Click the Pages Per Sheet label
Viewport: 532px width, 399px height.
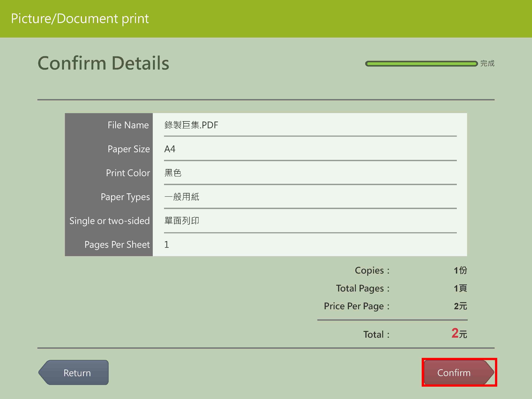point(117,245)
